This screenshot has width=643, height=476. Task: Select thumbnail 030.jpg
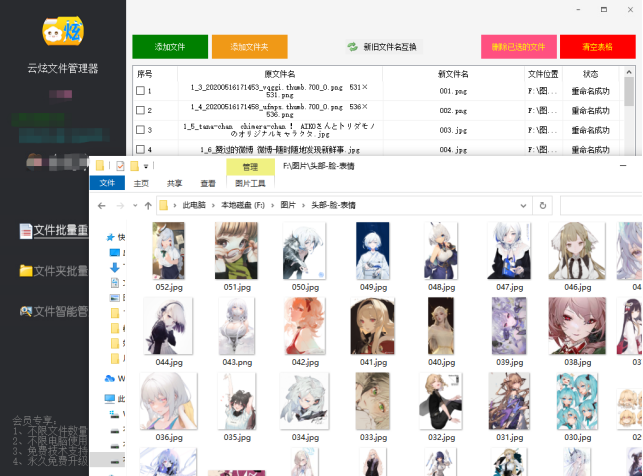pyautogui.click(x=577, y=401)
